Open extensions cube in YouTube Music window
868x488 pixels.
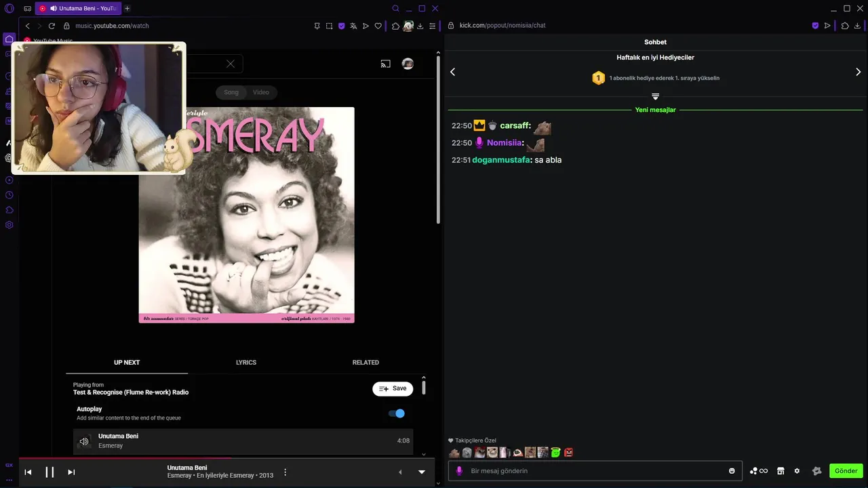point(395,26)
